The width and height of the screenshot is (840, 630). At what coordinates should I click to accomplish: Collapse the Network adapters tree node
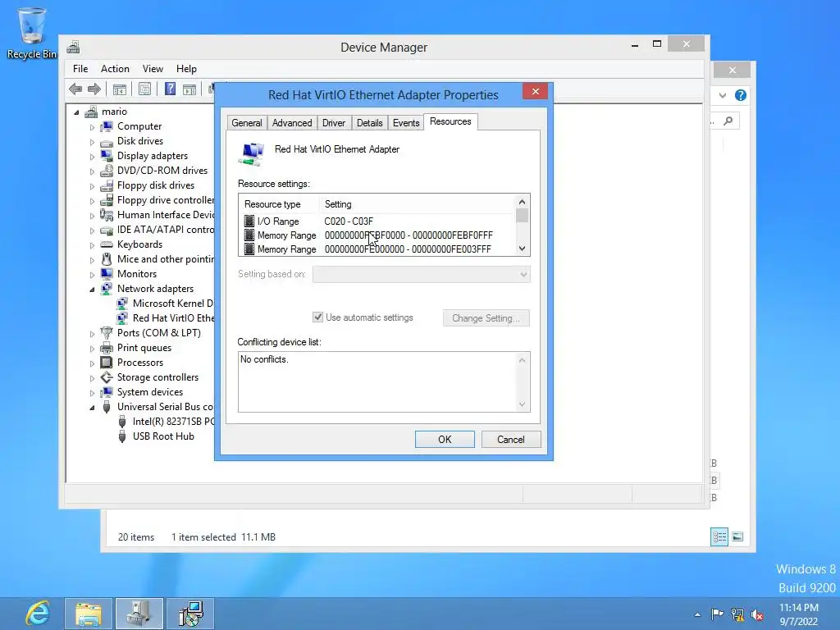(92, 290)
